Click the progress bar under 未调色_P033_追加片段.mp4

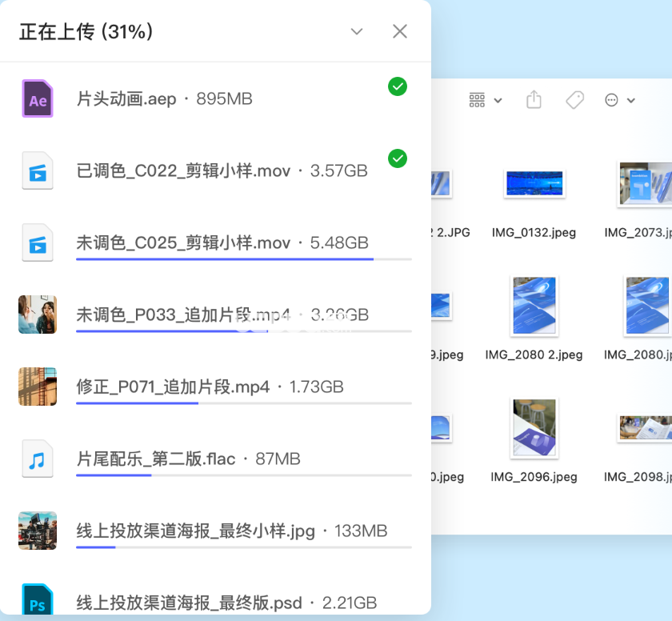pos(244,331)
